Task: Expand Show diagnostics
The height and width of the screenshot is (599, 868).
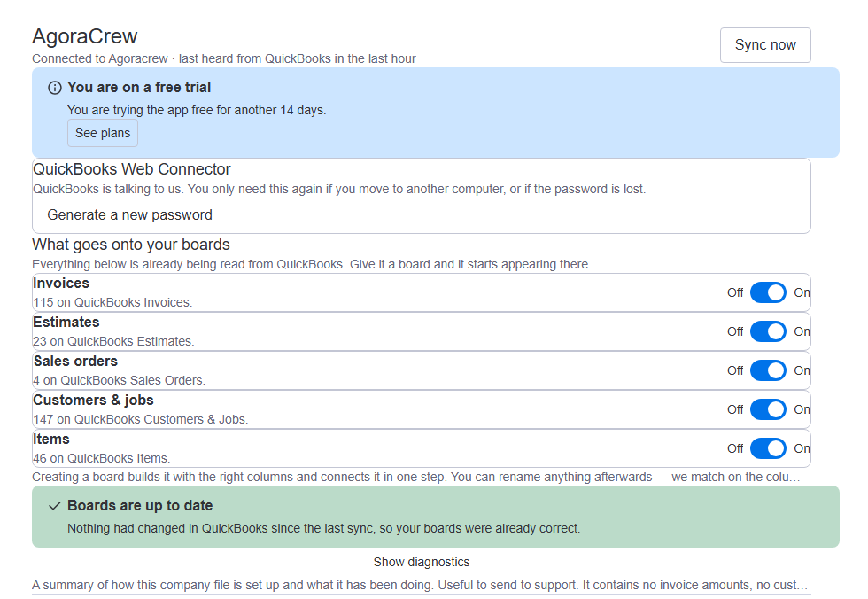Action: pos(422,562)
